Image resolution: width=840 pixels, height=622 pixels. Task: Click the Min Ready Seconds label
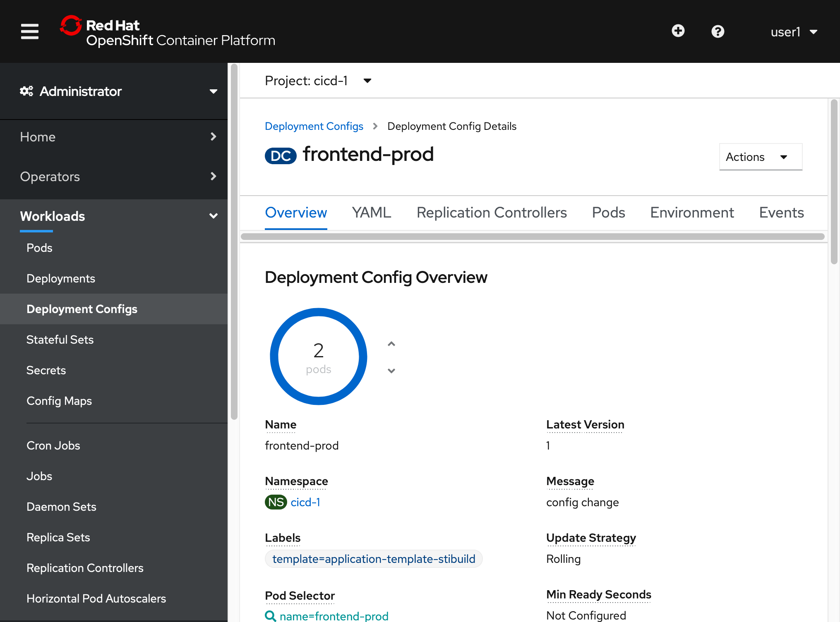point(598,595)
